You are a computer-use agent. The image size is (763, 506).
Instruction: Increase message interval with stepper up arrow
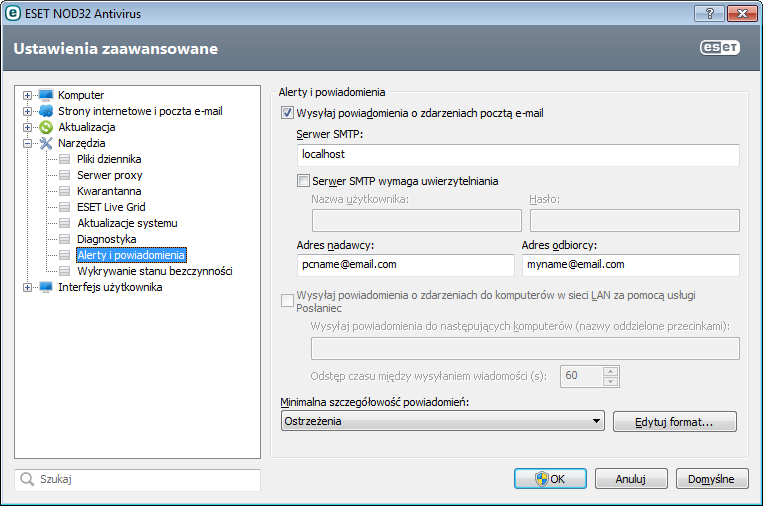point(610,371)
